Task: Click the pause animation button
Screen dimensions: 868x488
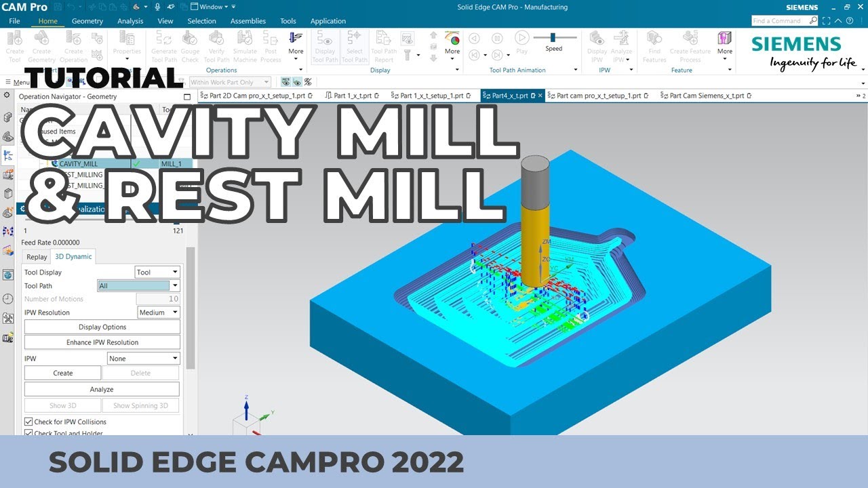Action: click(498, 38)
